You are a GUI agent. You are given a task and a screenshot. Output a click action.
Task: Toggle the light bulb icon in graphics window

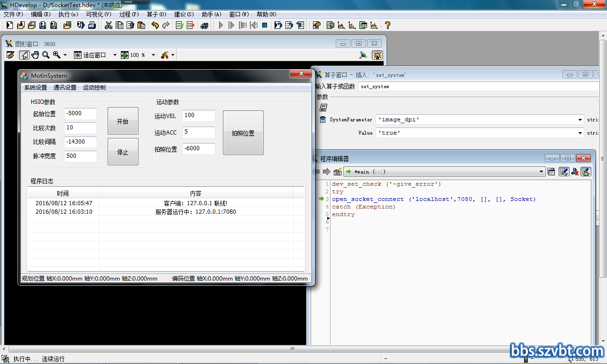[x=377, y=55]
